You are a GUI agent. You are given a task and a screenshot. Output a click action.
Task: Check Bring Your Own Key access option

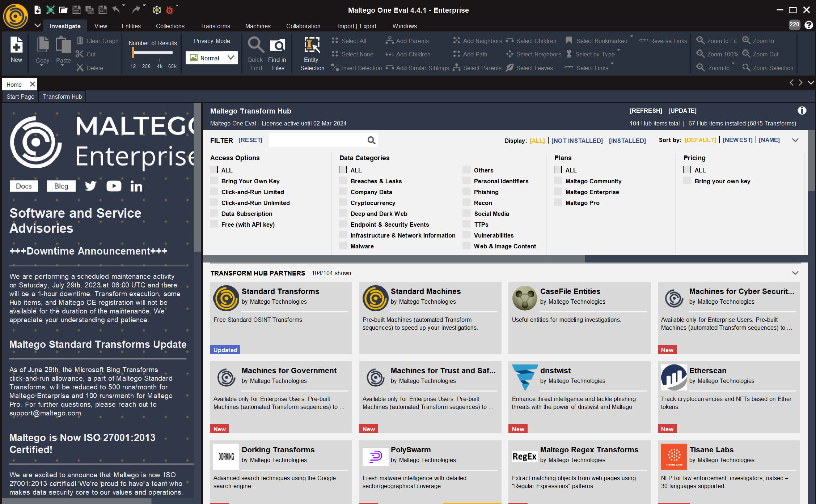pyautogui.click(x=214, y=181)
